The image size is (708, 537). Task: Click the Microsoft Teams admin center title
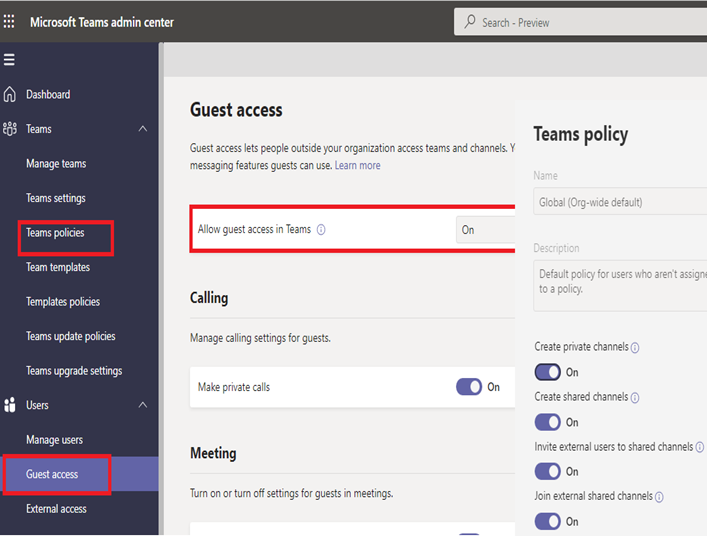tap(102, 22)
